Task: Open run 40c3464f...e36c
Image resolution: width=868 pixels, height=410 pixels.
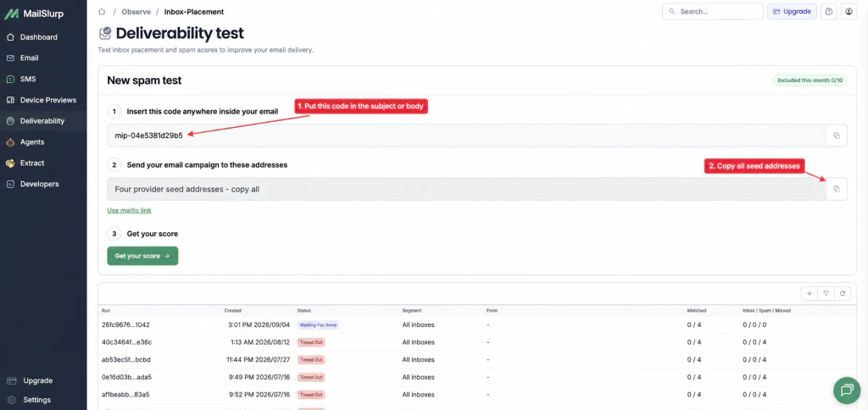Action: 127,342
